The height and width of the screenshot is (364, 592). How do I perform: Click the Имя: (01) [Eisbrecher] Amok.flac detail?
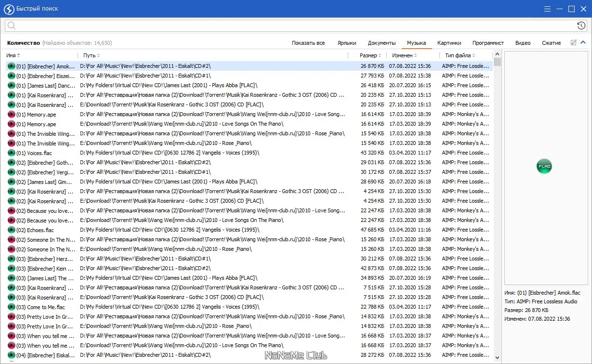pos(542,293)
